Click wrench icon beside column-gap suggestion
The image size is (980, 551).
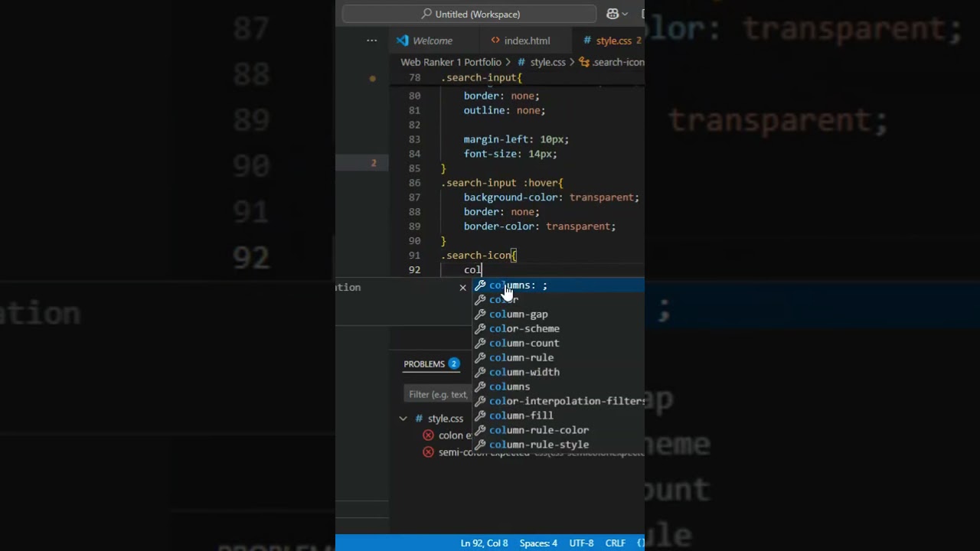point(480,315)
